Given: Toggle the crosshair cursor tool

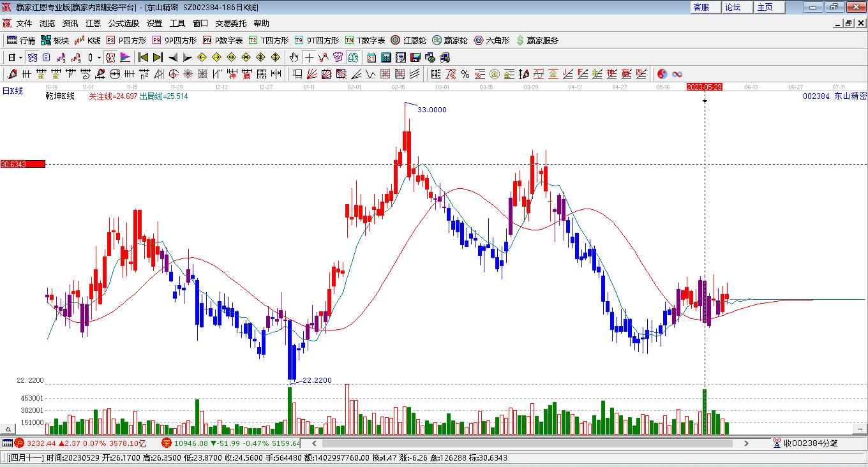Looking at the screenshot, I should [309, 57].
